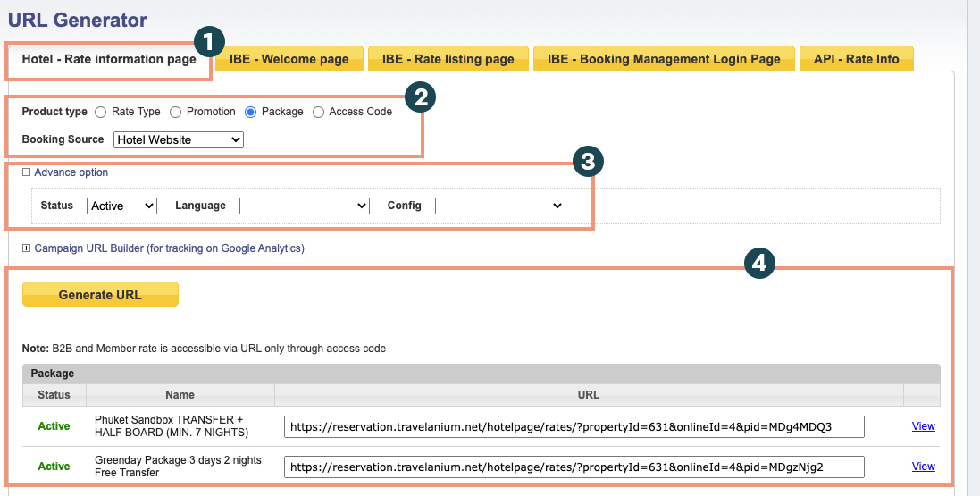This screenshot has width=980, height=496.
Task: Select the Rate Type radio button
Action: tap(101, 112)
